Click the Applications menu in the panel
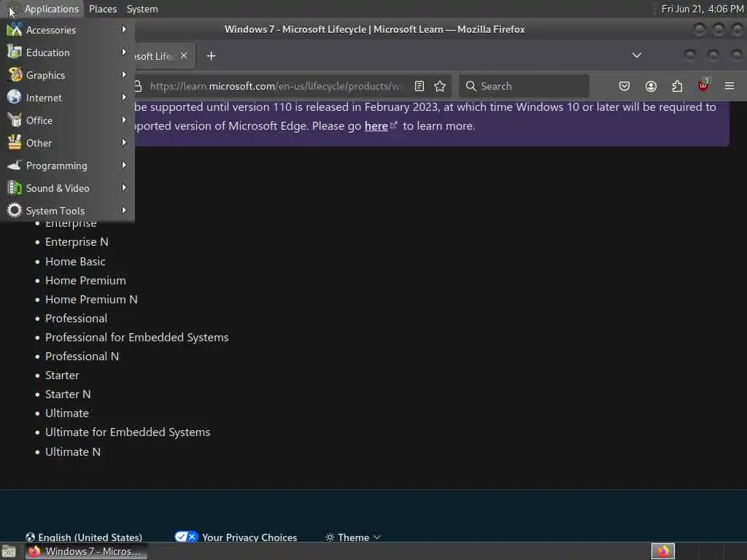The width and height of the screenshot is (747, 560). pyautogui.click(x=52, y=9)
